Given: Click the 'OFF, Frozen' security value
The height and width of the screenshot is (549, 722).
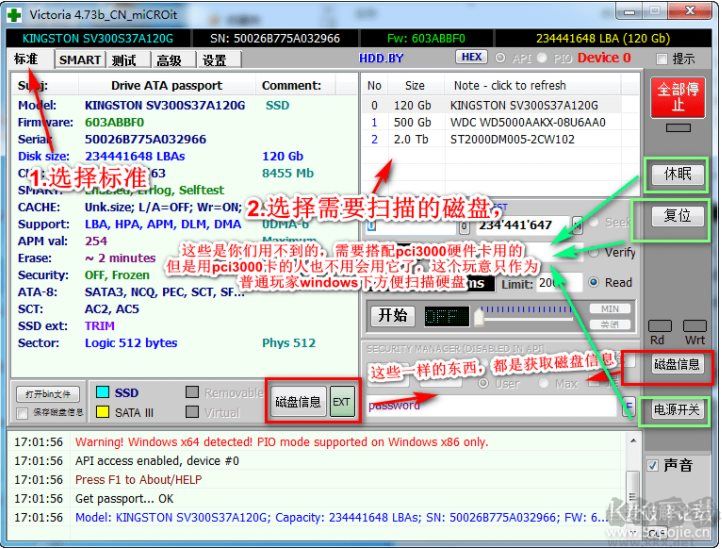Looking at the screenshot, I should point(117,275).
